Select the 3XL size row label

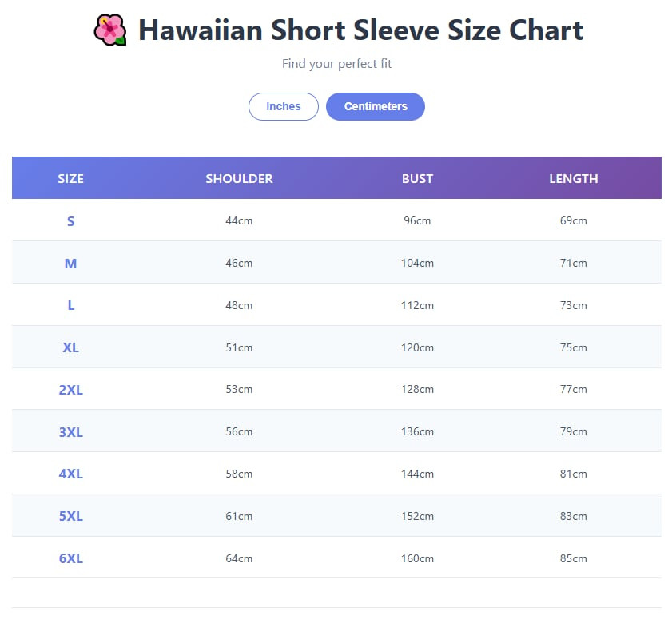tap(70, 432)
